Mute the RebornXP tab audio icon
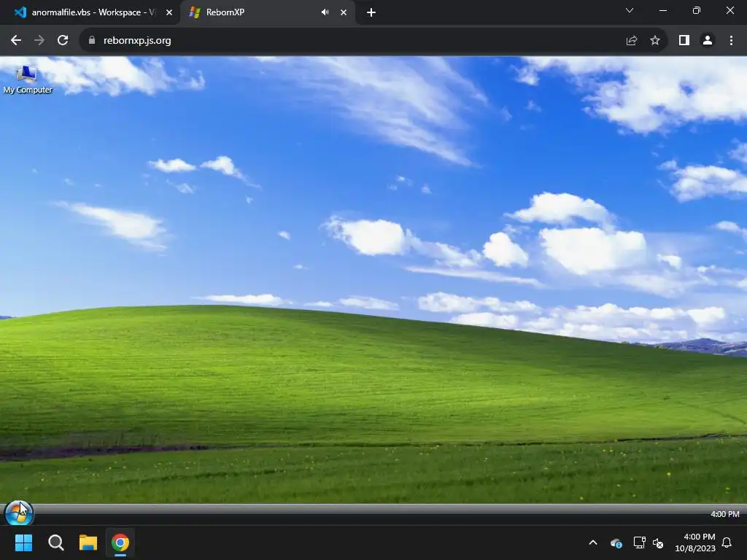This screenshot has height=560, width=747. point(325,12)
